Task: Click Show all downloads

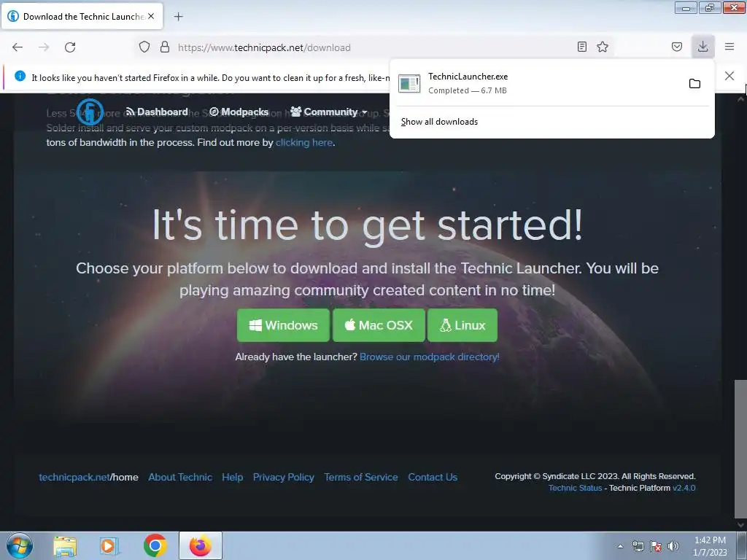Action: click(x=439, y=122)
